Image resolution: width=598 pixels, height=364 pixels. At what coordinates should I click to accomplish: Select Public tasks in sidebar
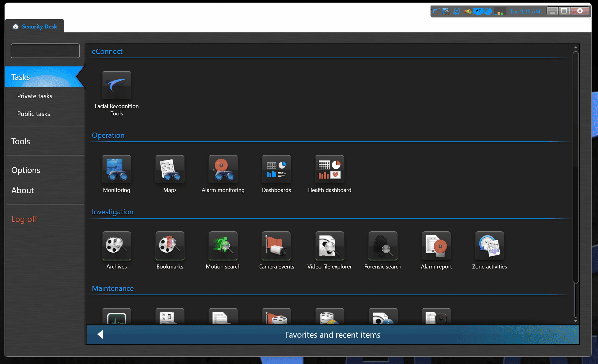(34, 114)
